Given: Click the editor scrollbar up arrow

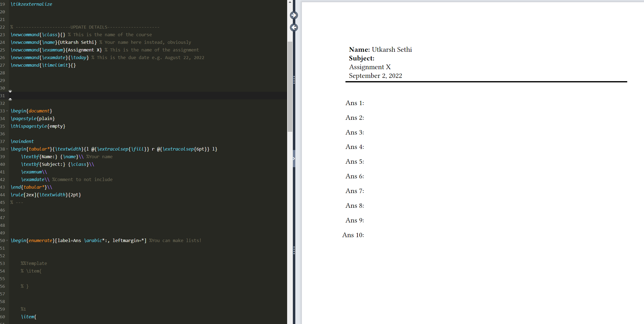Looking at the screenshot, I should 290,2.
